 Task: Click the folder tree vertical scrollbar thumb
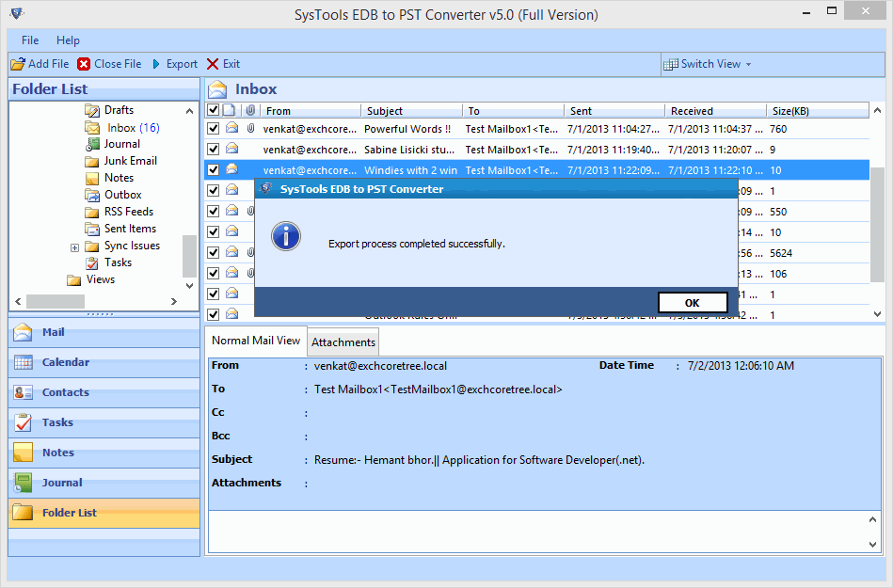(189, 256)
